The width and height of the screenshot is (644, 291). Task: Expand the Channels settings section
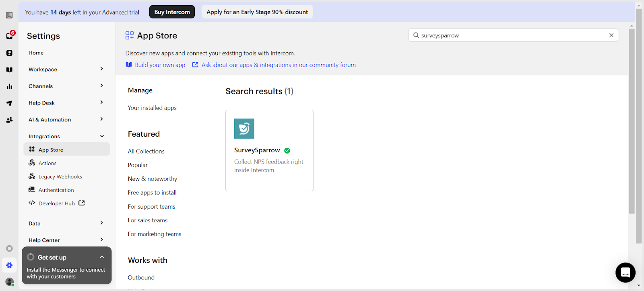(66, 86)
